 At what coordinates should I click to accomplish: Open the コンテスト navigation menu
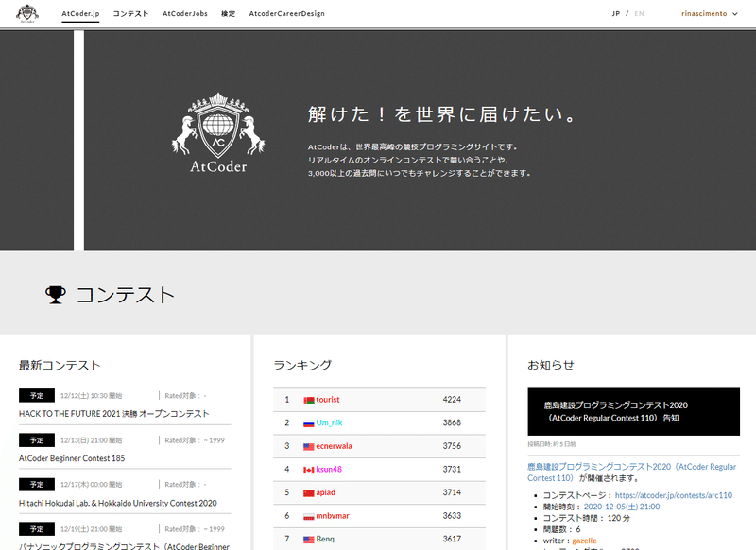pyautogui.click(x=130, y=13)
